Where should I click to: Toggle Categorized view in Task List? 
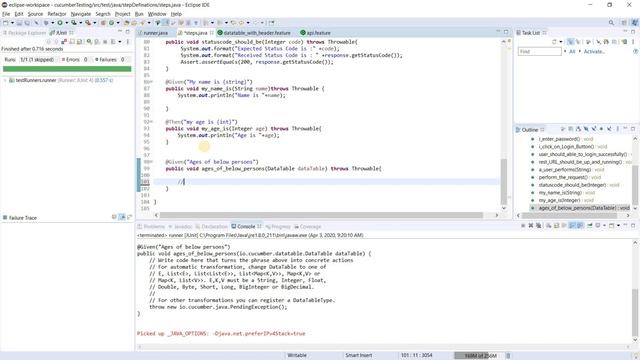point(570,42)
